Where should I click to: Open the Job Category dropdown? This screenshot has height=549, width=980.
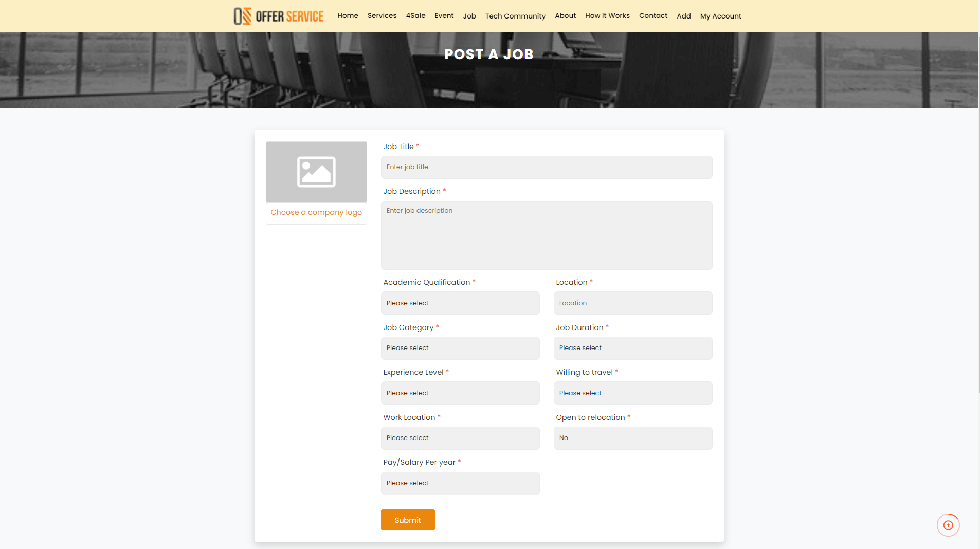tap(460, 348)
